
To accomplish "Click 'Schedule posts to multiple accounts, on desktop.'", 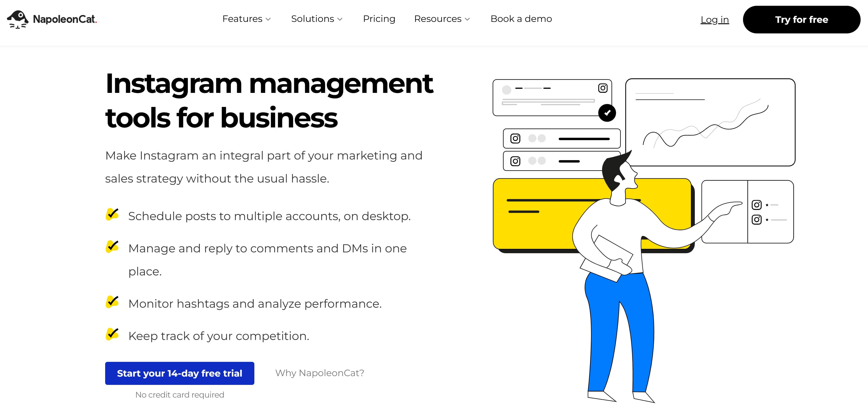I will click(x=270, y=216).
